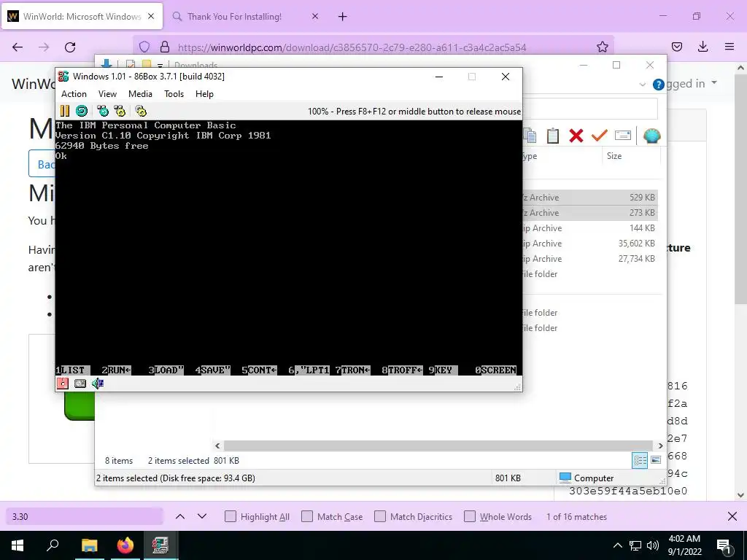
Task: Bookmark this page with the star icon
Action: (602, 47)
